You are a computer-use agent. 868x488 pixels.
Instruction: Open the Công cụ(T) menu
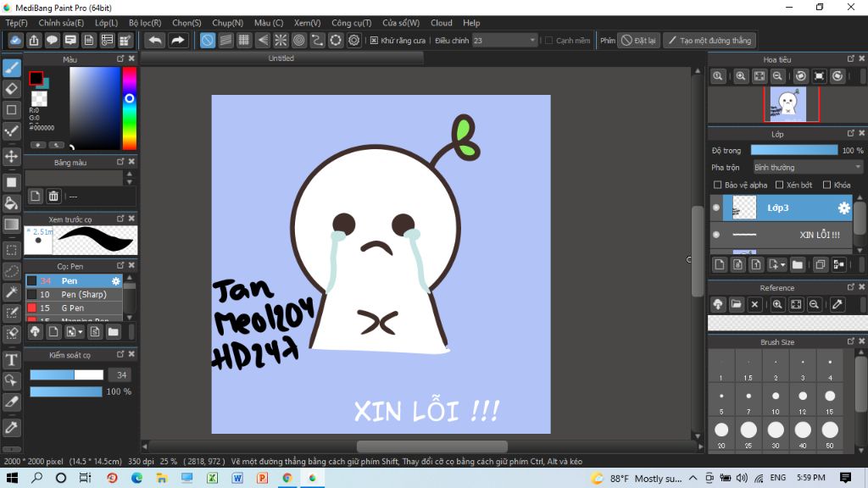(352, 23)
